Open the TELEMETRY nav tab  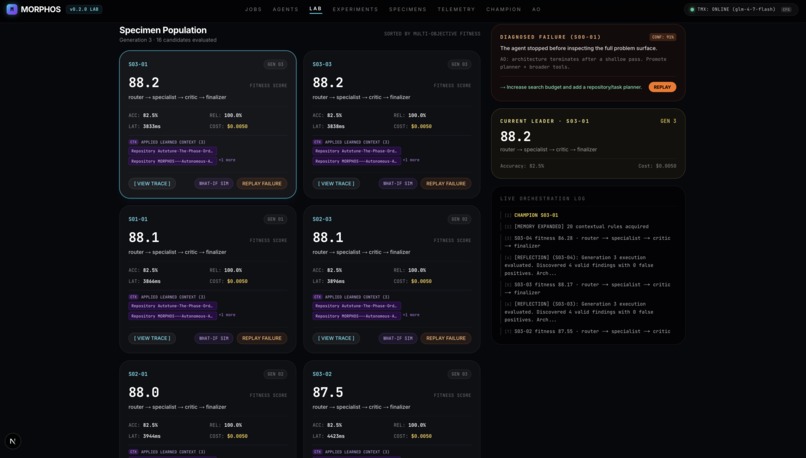[x=456, y=9]
